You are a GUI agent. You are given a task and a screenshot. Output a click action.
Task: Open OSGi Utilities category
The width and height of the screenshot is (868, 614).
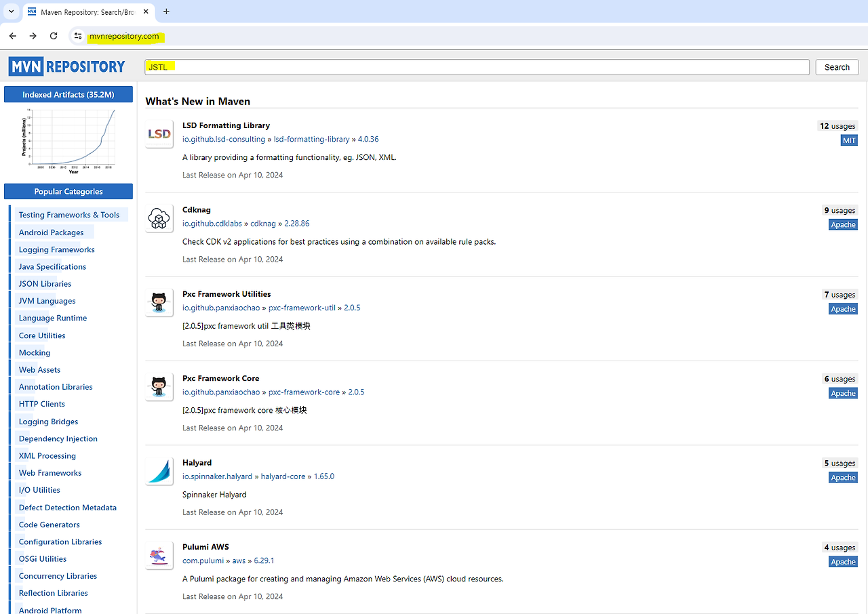[43, 559]
